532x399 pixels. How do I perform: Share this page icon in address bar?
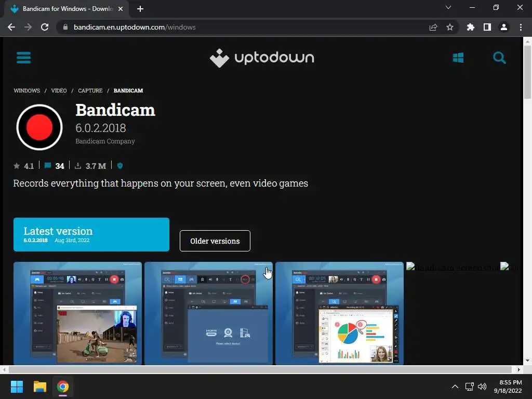tap(433, 27)
